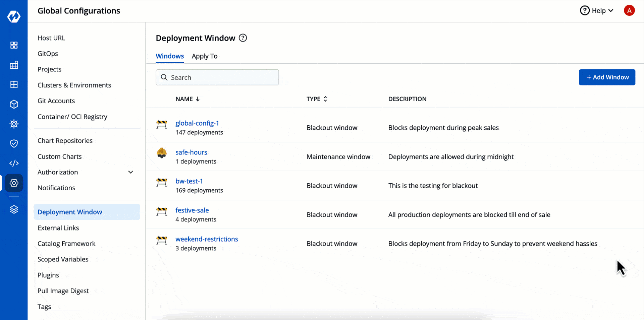Open the cube-shaped sidebar icon
644x320 pixels.
[14, 104]
